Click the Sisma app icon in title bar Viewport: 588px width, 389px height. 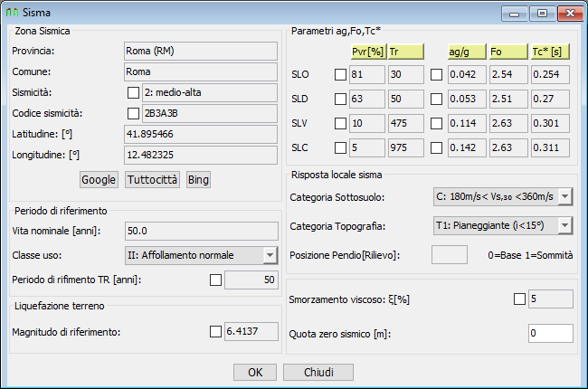(12, 13)
